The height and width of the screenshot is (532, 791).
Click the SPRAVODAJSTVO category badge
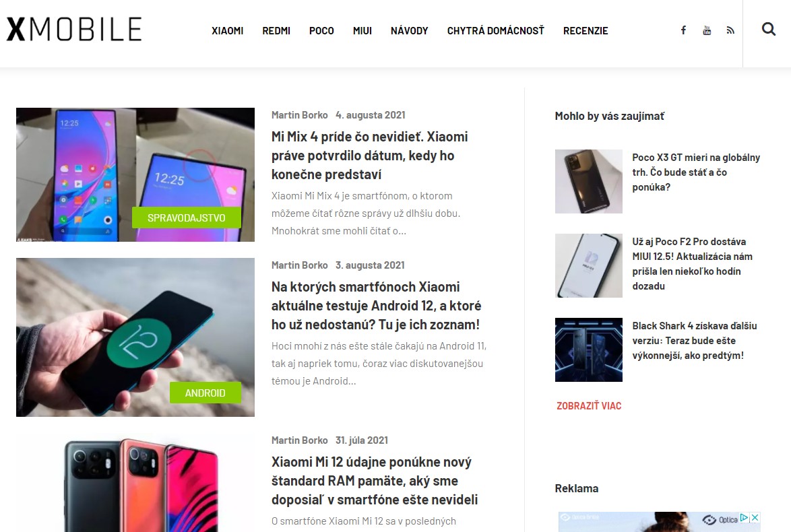187,218
